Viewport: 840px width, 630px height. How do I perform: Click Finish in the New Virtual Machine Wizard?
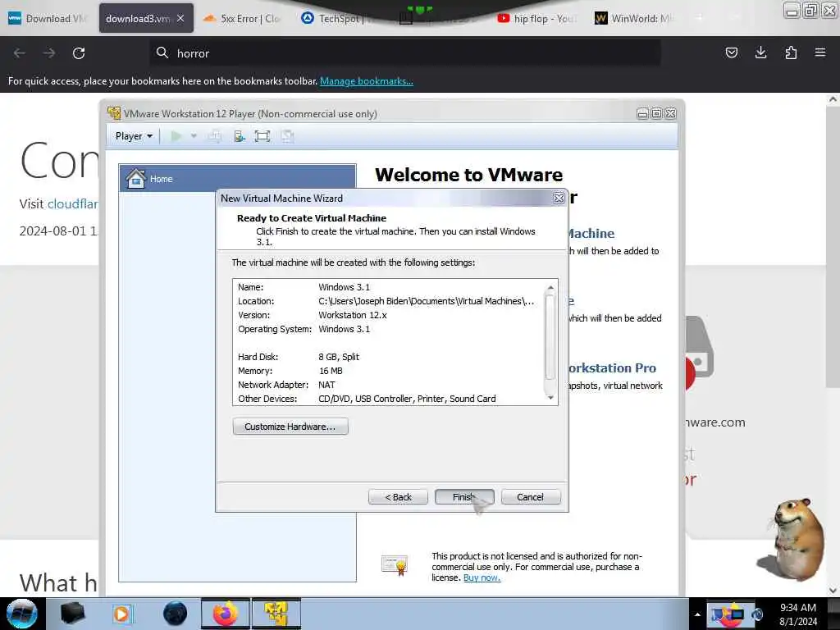[464, 497]
